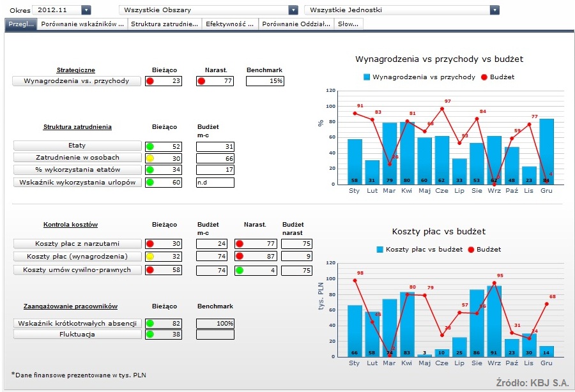
Task: Click red status light for Wynagrodzenia Bieżąco
Action: click(x=150, y=81)
